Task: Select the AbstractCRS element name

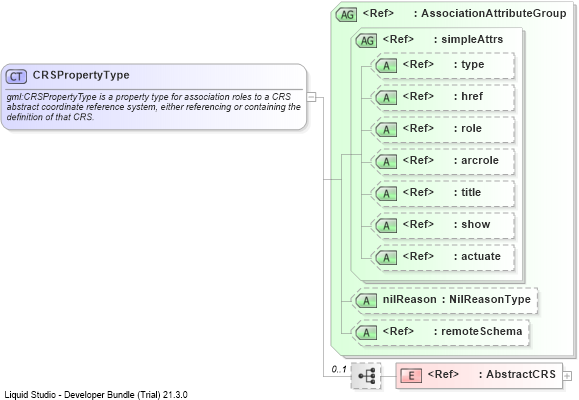Action: tap(521, 374)
